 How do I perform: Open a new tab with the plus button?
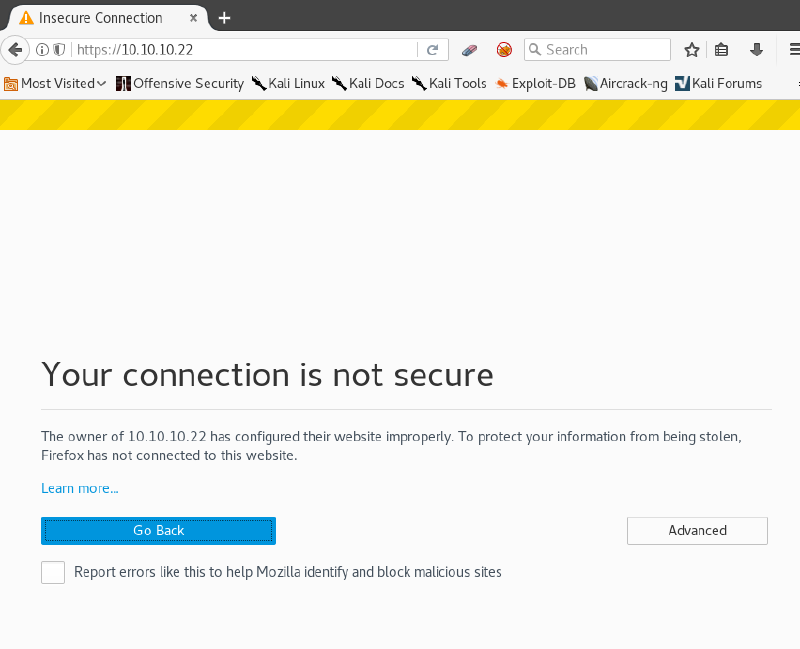(224, 17)
